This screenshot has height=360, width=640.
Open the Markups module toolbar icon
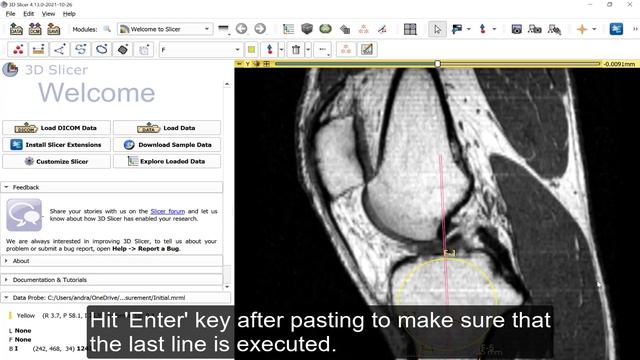point(363,29)
